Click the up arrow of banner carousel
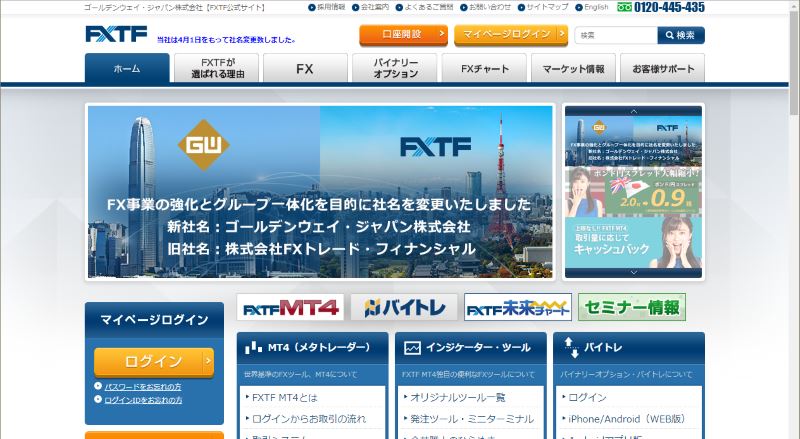Viewport: 800px width, 439px height. [634, 111]
